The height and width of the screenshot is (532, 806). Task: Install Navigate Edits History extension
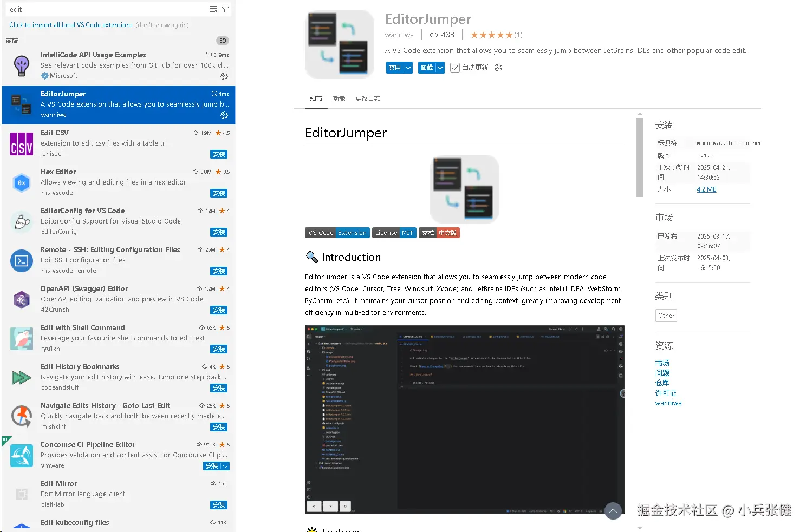[x=219, y=427]
